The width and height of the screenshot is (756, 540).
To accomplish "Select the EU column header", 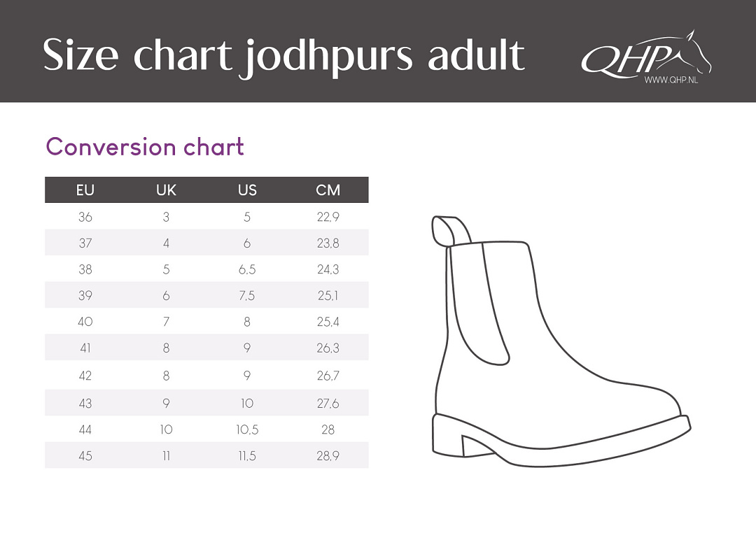I will click(85, 190).
